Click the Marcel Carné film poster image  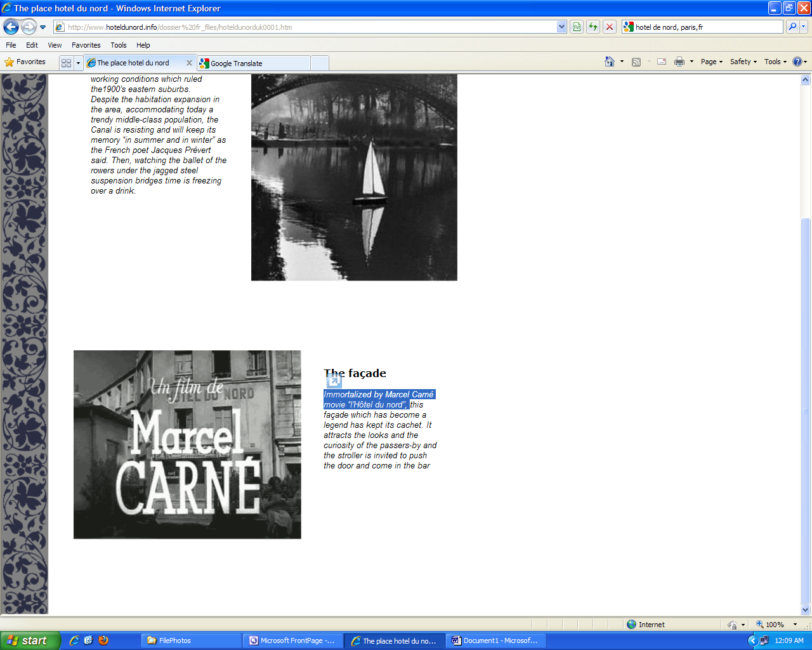coord(187,444)
